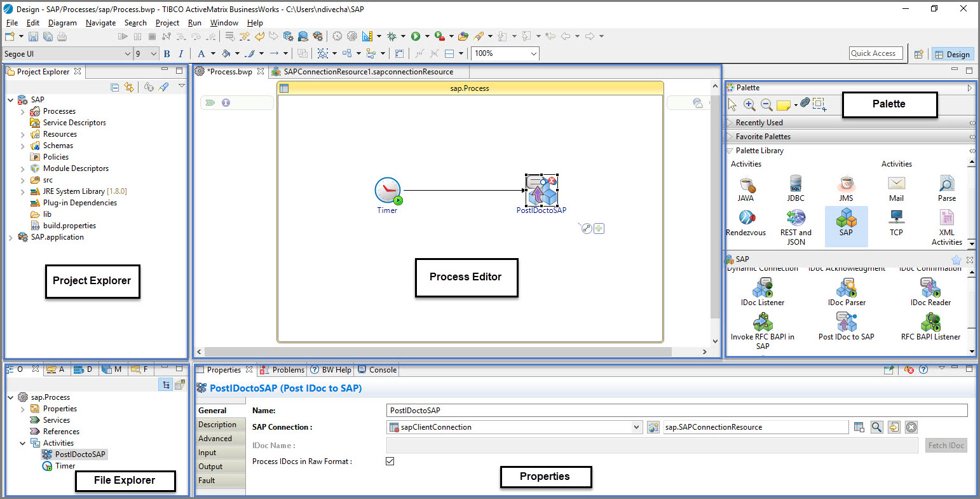Click the Debug bug icon
The height and width of the screenshot is (499, 980).
[x=391, y=36]
